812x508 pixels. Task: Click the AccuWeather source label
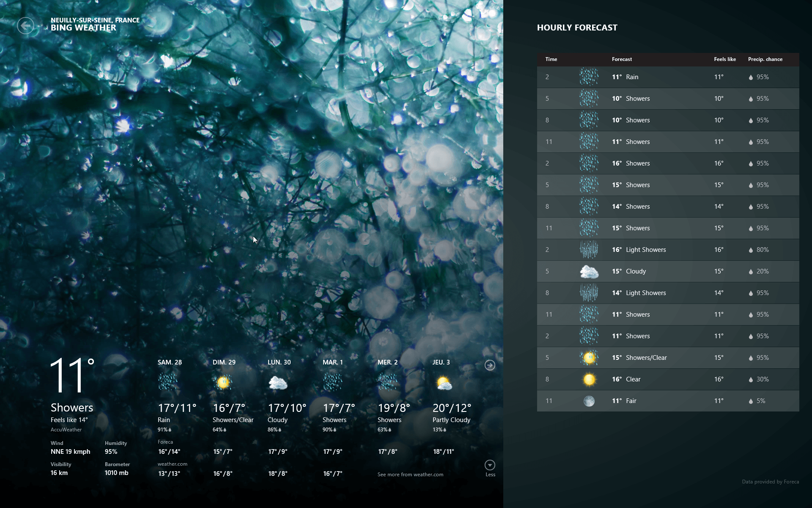66,430
